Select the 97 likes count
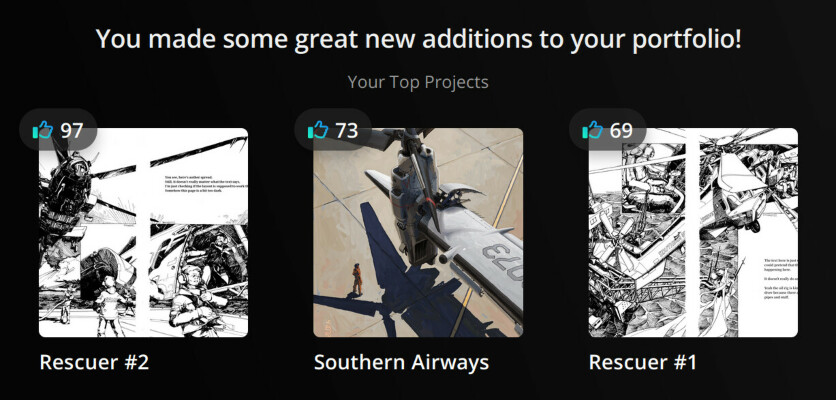This screenshot has height=400, width=836. [71, 130]
